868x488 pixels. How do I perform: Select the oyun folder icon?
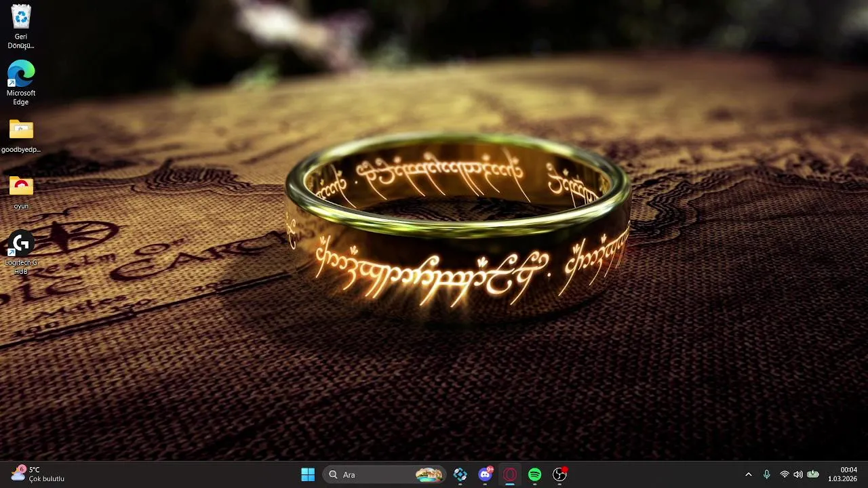coord(21,192)
